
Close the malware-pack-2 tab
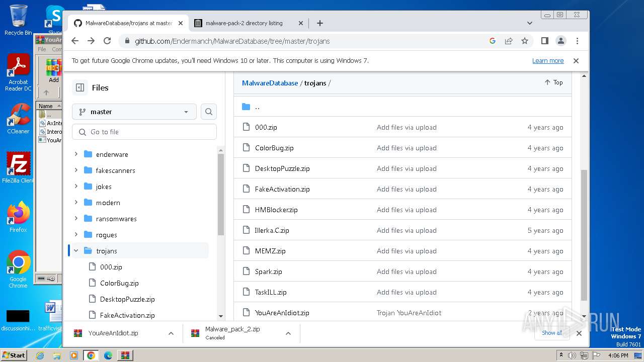pos(301,23)
